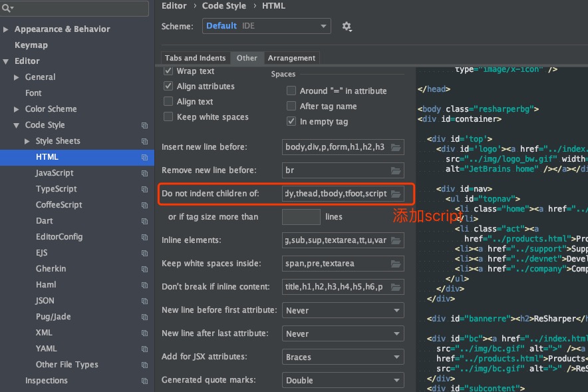588x392 pixels.
Task: Expand the Style Sheets tree node
Action: pyautogui.click(x=27, y=141)
